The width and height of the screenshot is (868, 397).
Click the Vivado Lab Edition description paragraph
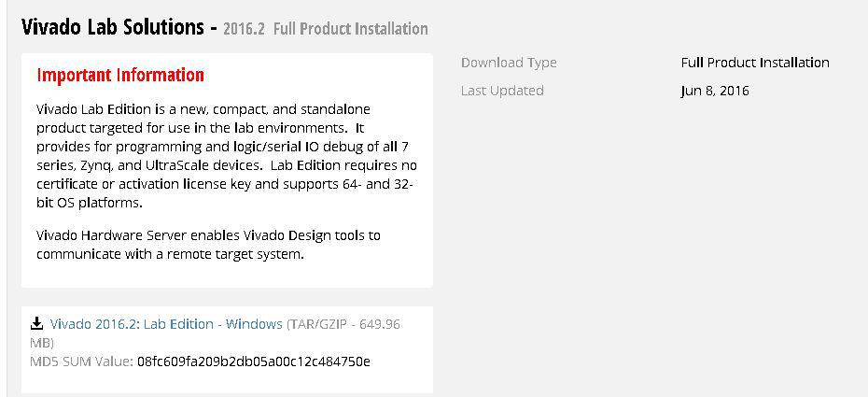(x=227, y=156)
